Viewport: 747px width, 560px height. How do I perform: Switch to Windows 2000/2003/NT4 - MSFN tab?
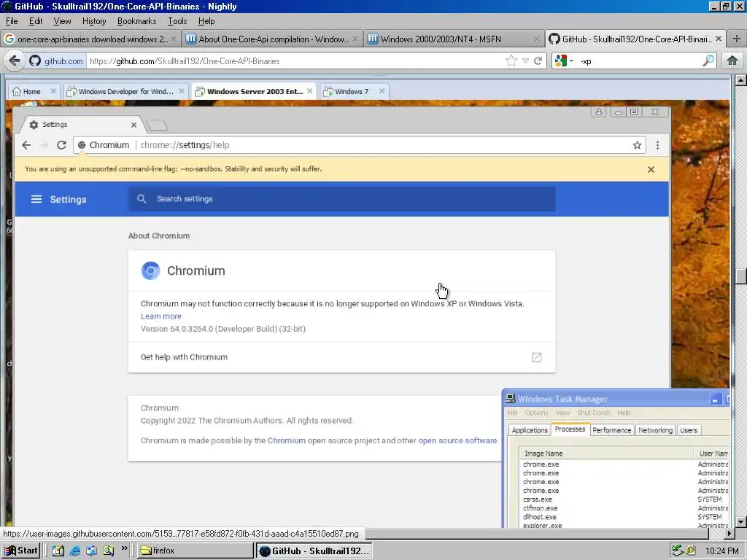[454, 39]
